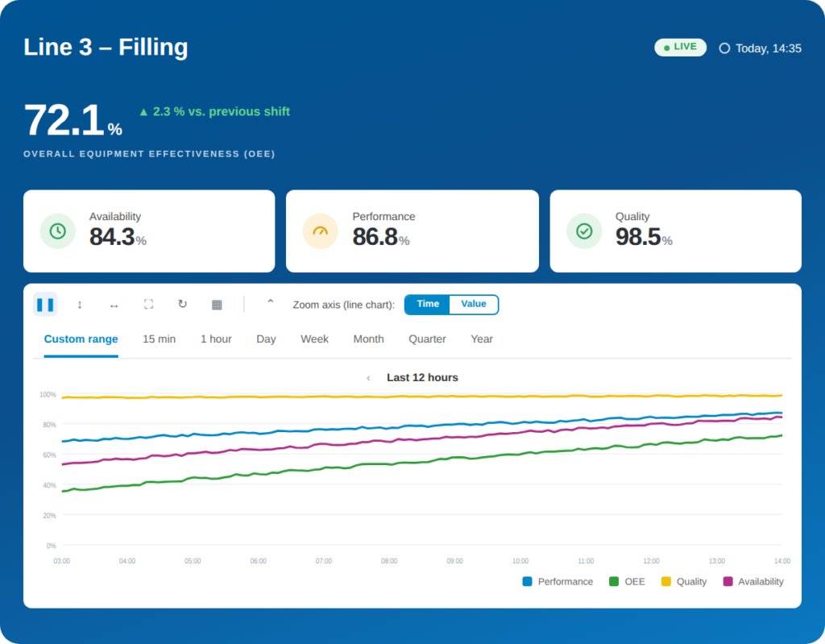Click the 60% y-axis label
The image size is (825, 644).
tap(49, 455)
